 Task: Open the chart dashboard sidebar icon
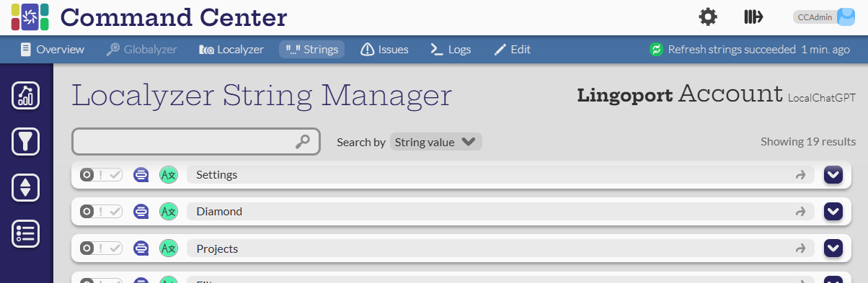(26, 95)
